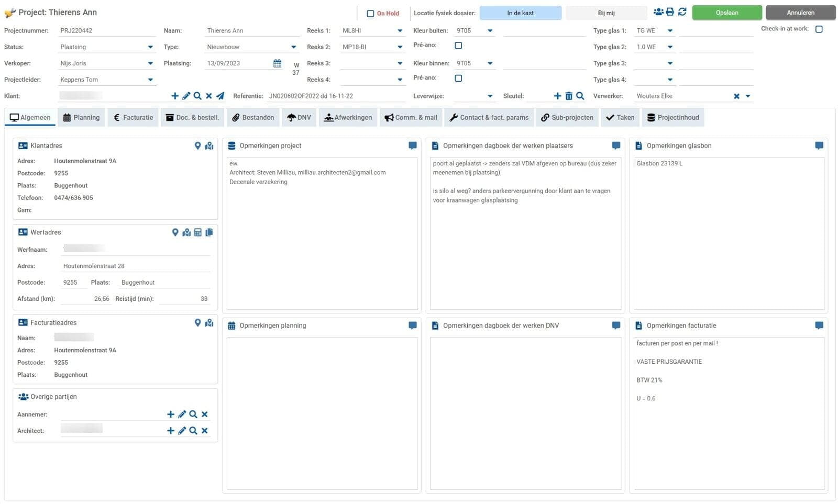Click the trash icon next to Sleutel
The image size is (838, 504).
pyautogui.click(x=569, y=96)
